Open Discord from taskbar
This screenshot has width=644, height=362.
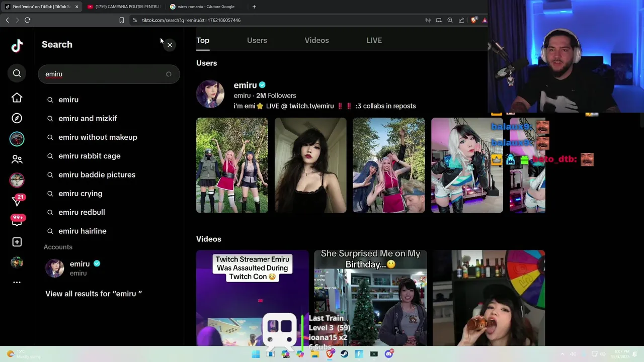[388, 354]
